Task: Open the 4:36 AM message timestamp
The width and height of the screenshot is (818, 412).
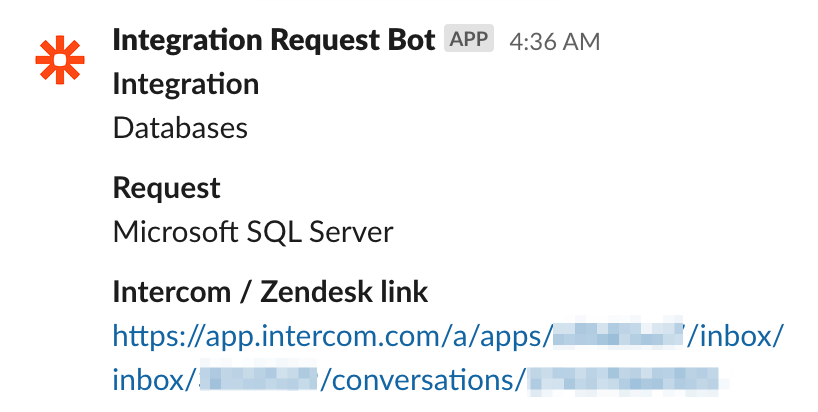Action: pos(555,42)
